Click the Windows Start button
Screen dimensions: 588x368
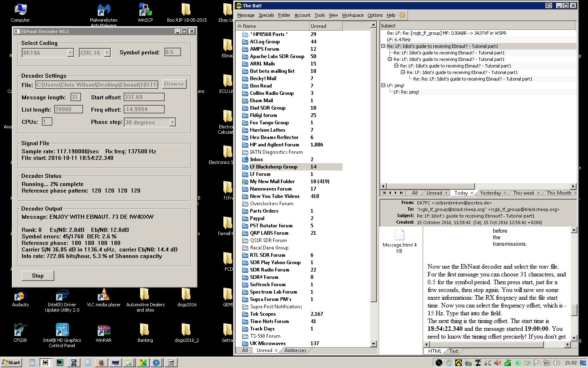tap(11, 363)
